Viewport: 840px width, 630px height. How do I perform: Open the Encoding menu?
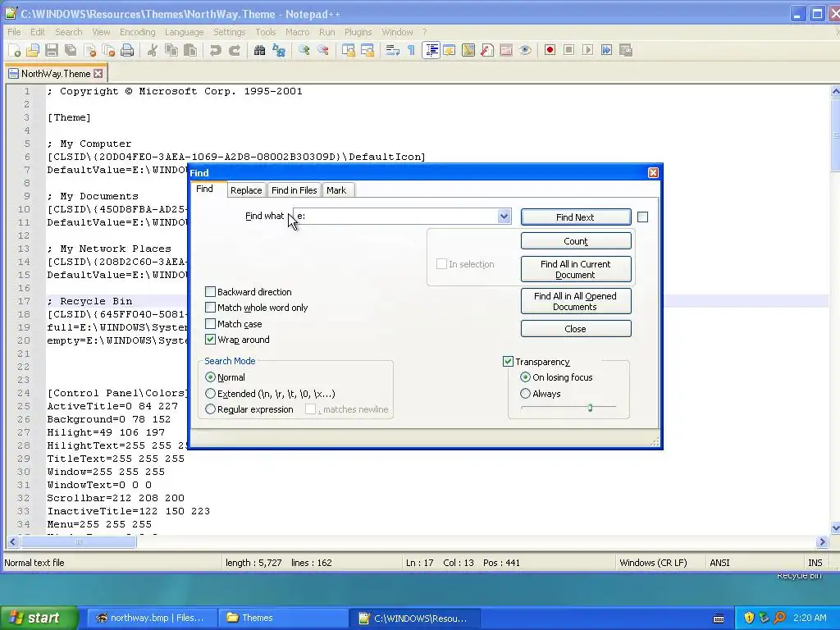coord(138,32)
